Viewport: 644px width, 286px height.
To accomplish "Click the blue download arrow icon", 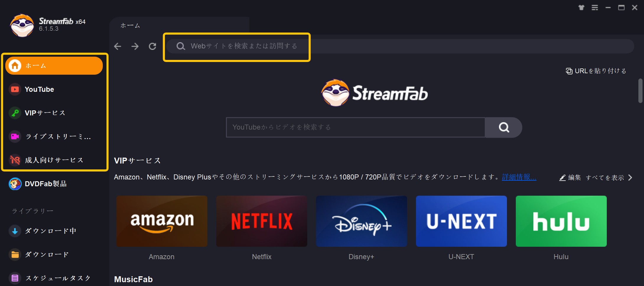I will click(x=15, y=231).
